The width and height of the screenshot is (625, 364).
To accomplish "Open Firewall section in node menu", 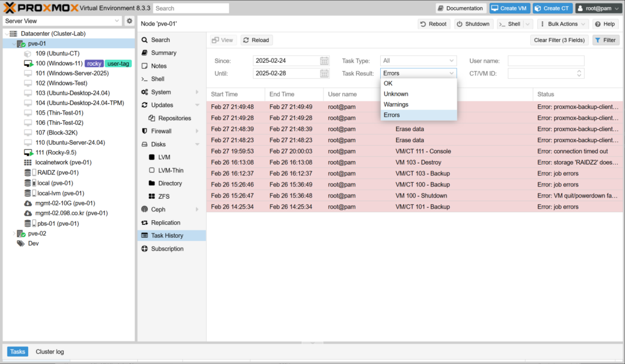I will [x=162, y=131].
